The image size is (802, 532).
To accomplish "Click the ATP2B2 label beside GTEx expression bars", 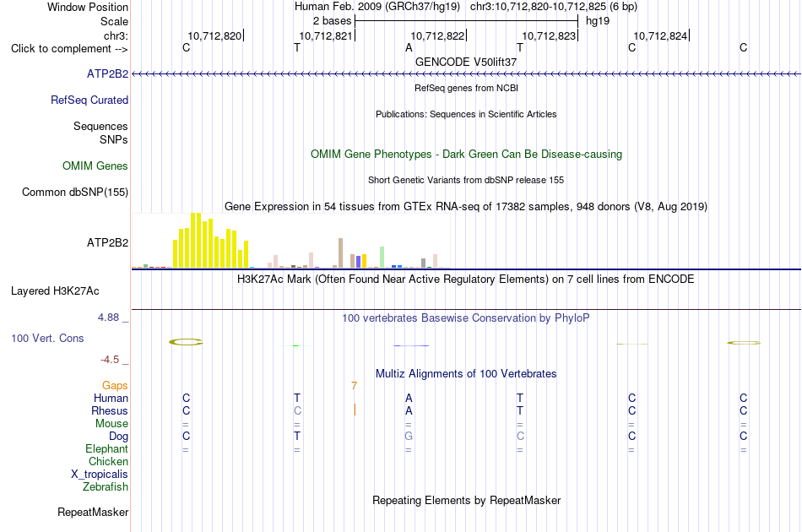I will 107,242.
